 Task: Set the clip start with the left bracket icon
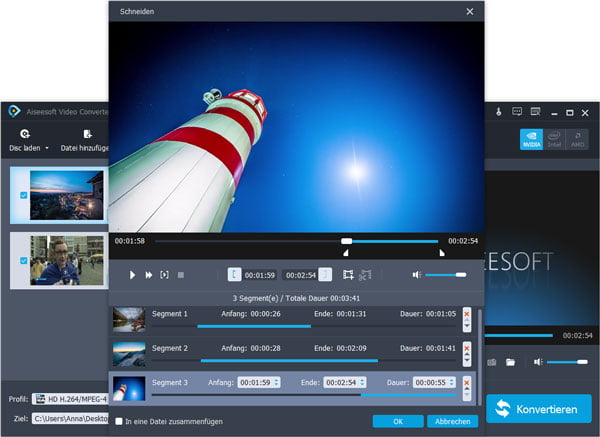(234, 274)
